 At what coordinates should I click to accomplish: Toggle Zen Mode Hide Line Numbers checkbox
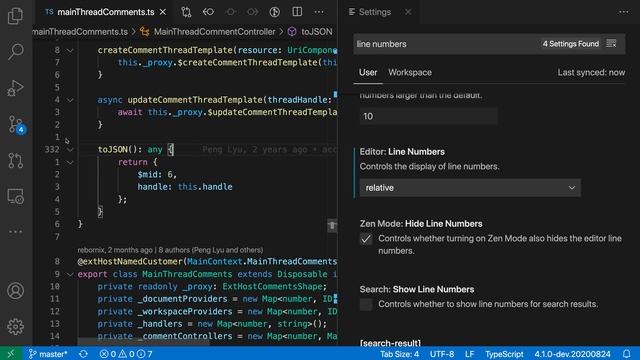pyautogui.click(x=366, y=239)
